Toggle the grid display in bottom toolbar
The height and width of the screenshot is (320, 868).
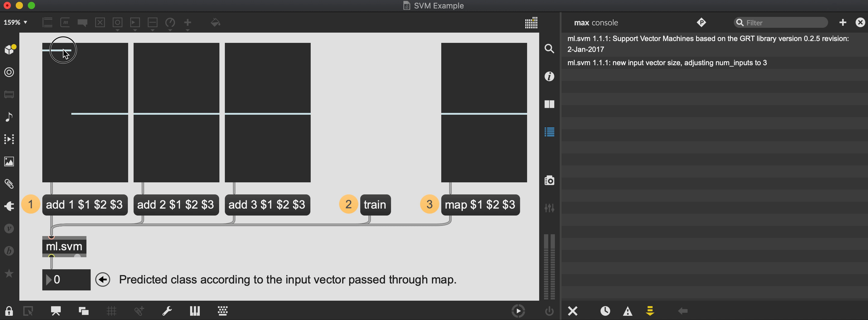click(112, 311)
